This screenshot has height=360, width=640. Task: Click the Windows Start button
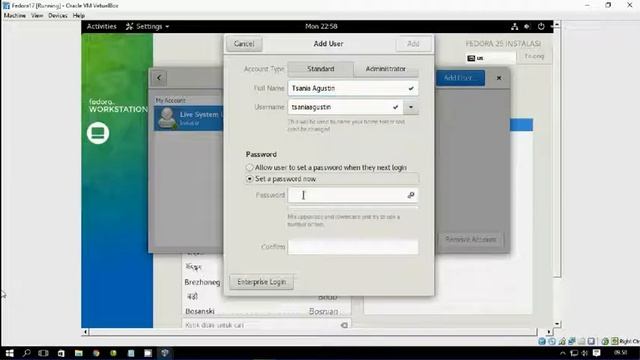[x=9, y=353]
